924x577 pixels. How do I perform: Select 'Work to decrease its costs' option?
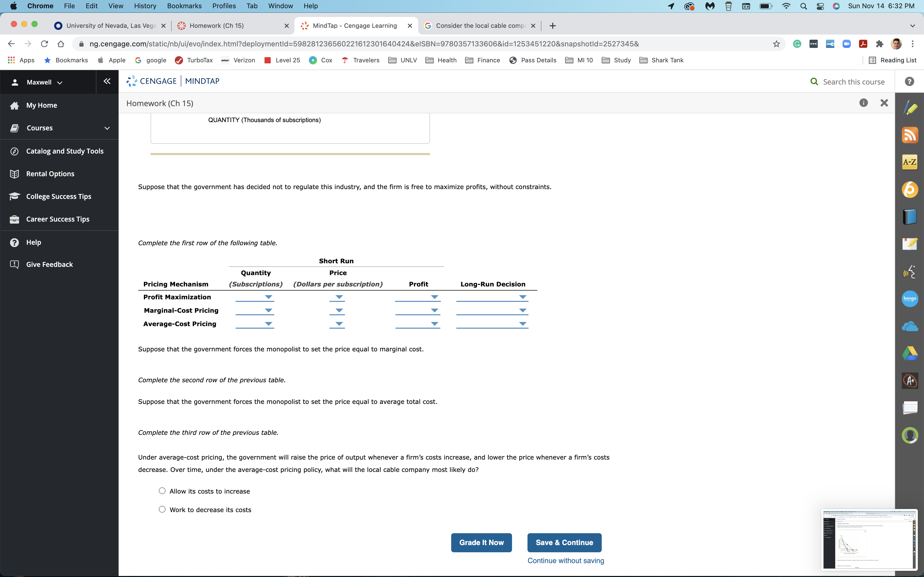point(162,510)
